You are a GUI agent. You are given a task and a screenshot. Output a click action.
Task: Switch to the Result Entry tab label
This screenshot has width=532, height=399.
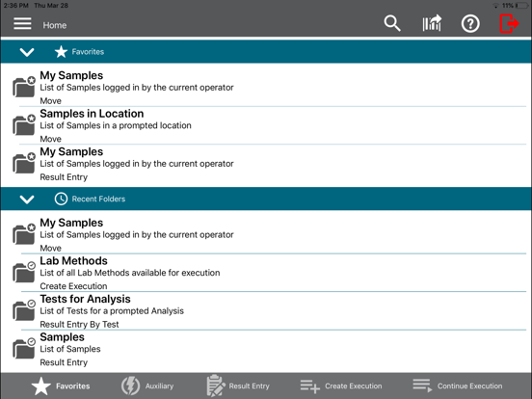click(x=249, y=386)
